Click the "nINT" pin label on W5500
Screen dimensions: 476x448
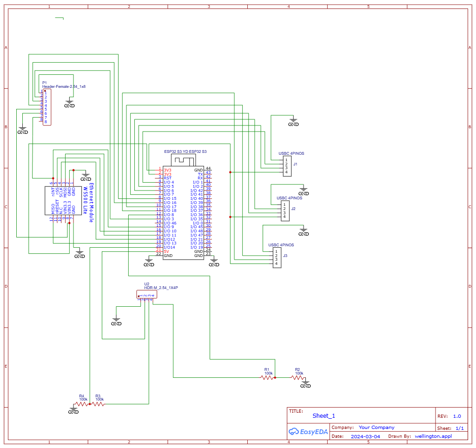(53, 192)
